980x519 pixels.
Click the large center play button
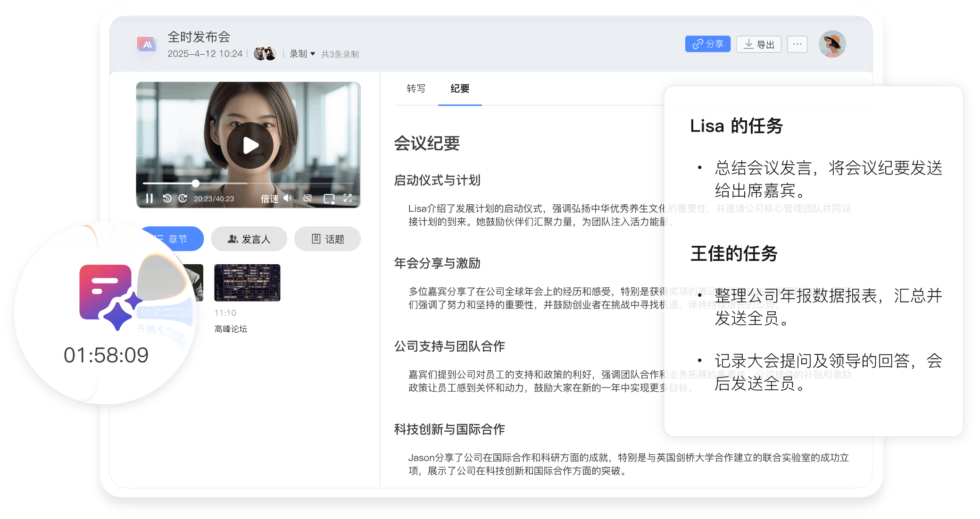(x=250, y=145)
